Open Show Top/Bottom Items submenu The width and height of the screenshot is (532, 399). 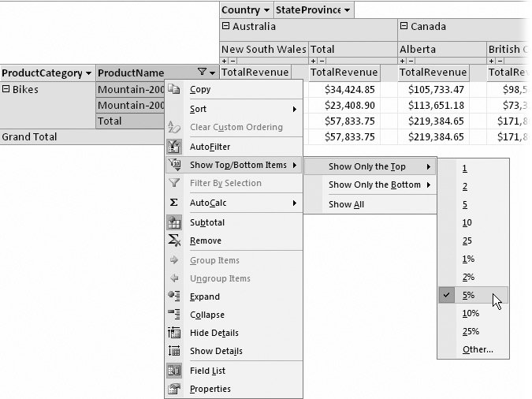(234, 165)
